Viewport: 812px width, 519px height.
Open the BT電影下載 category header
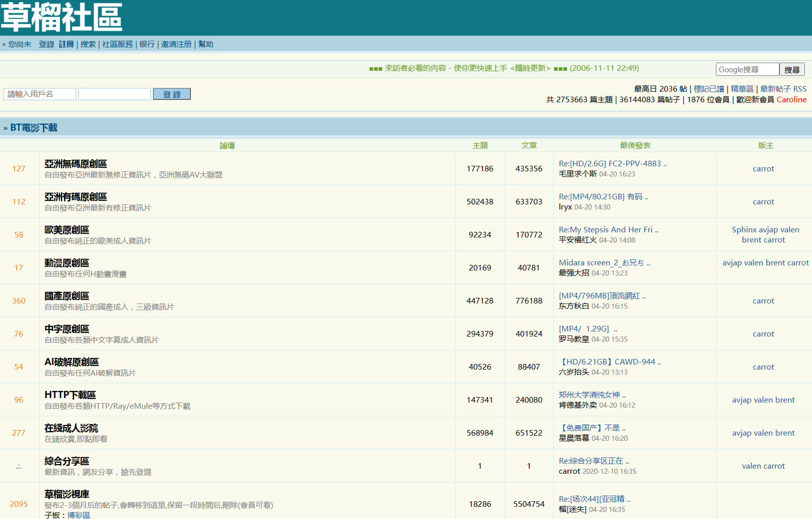coord(34,128)
